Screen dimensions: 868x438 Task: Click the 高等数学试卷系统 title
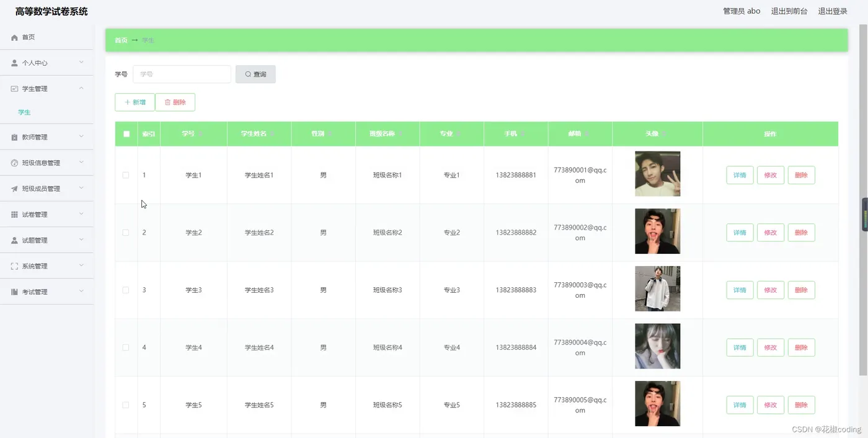51,12
